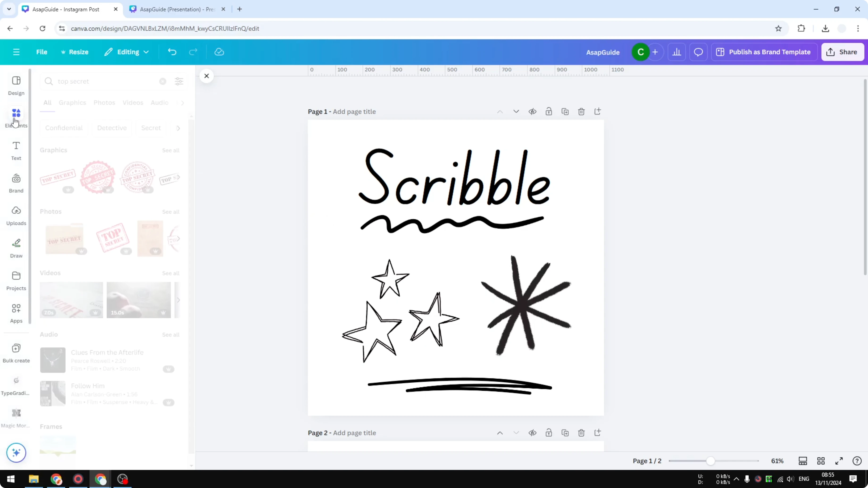This screenshot has height=488, width=868.
Task: Switch to the Photos results tab
Action: point(104,103)
